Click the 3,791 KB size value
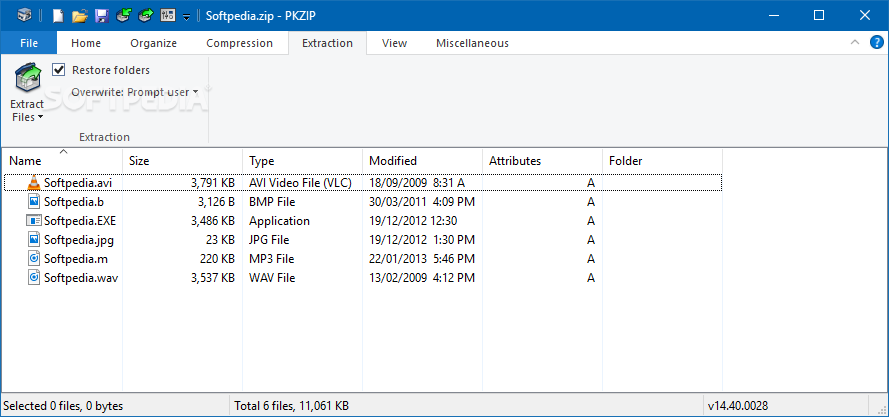This screenshot has width=889, height=417. point(213,183)
